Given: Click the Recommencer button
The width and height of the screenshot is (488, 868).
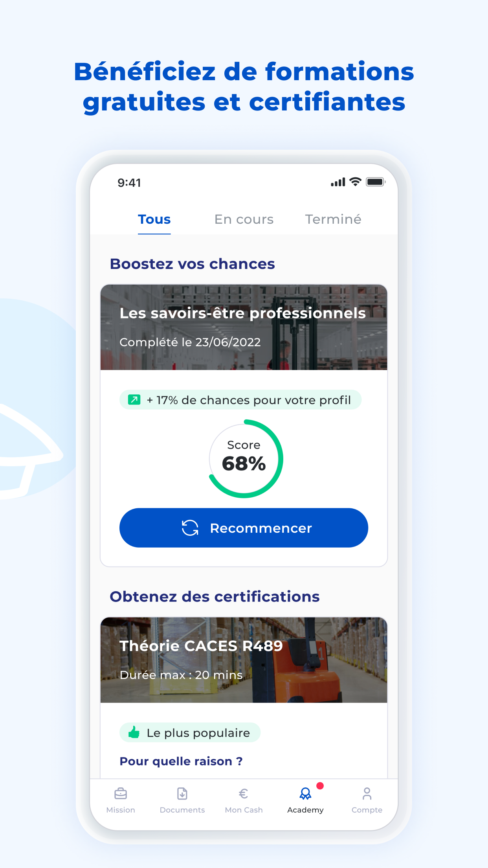Looking at the screenshot, I should (x=244, y=528).
